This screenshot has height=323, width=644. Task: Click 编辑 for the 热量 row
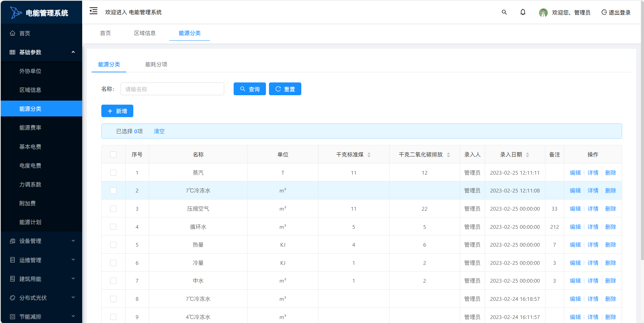[575, 245]
